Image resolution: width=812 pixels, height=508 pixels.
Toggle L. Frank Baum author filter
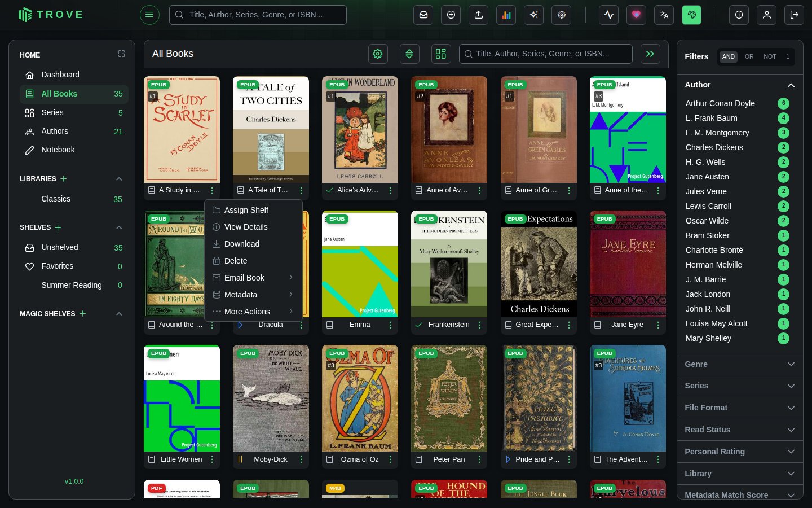pos(737,118)
